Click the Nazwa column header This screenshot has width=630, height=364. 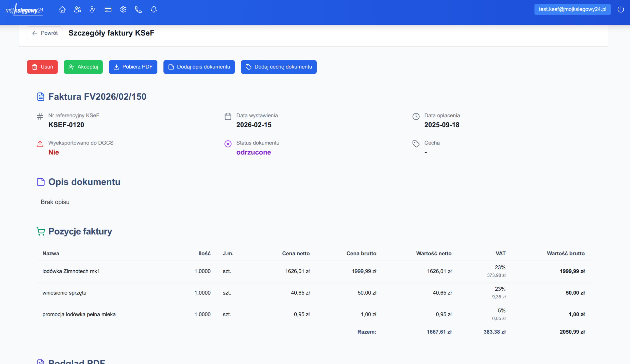50,253
